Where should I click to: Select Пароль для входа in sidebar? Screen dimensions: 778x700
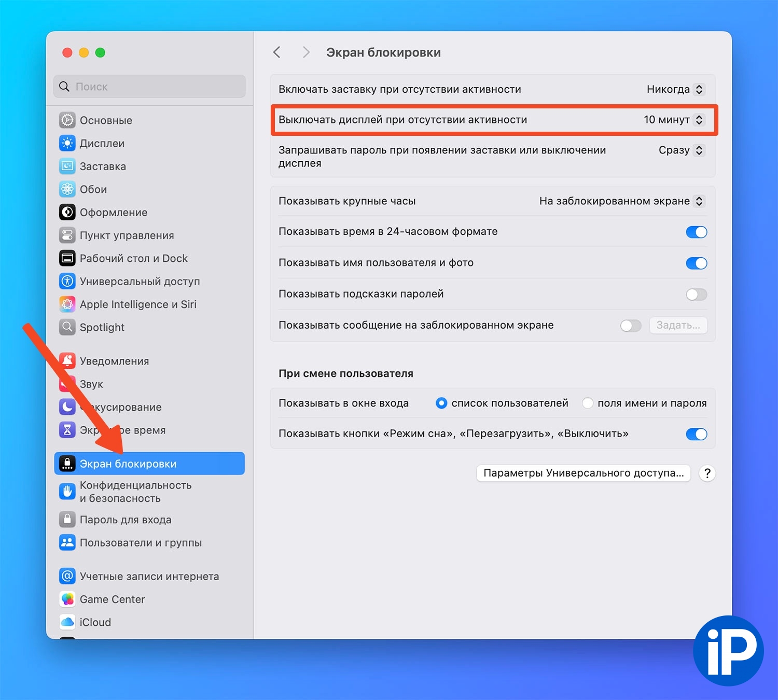point(149,520)
